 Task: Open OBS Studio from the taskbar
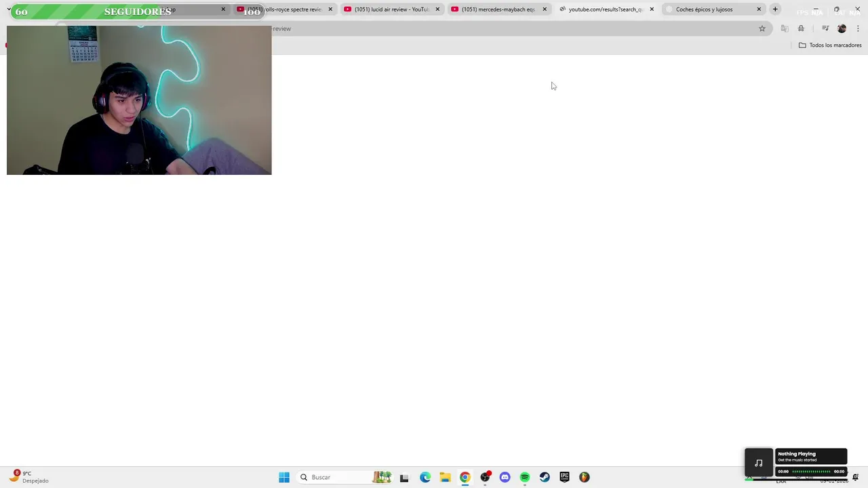pos(485,477)
